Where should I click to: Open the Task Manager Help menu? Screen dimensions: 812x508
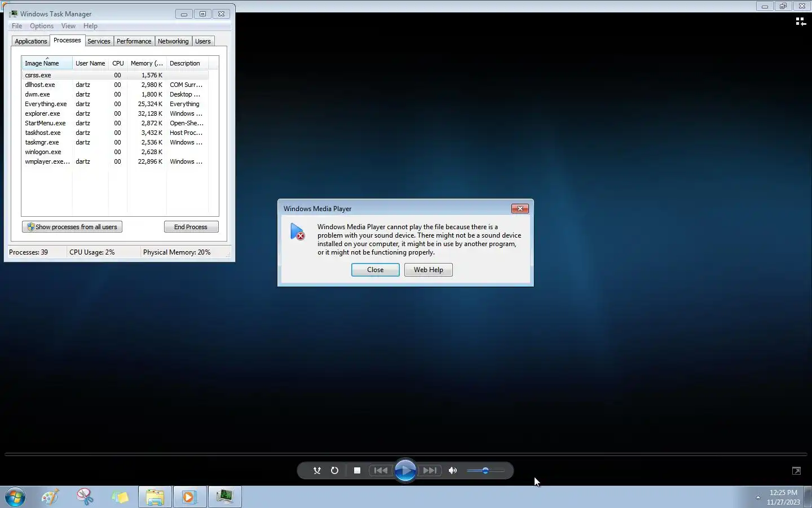coord(90,26)
